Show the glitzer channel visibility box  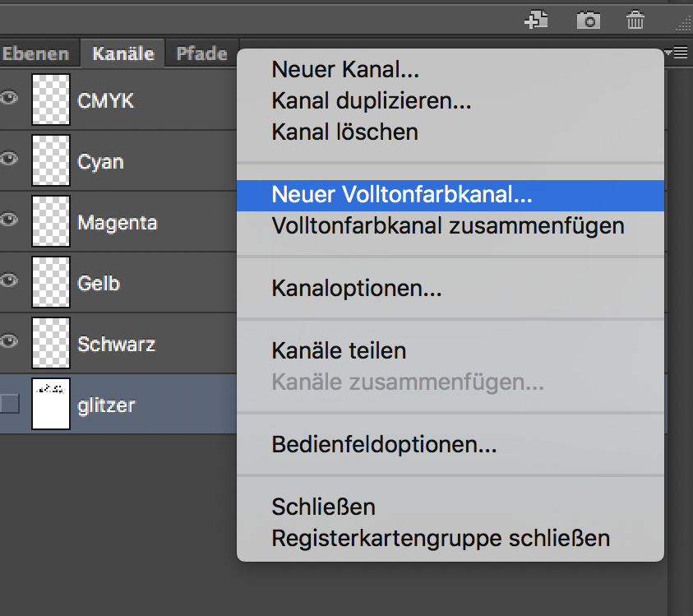coord(10,403)
